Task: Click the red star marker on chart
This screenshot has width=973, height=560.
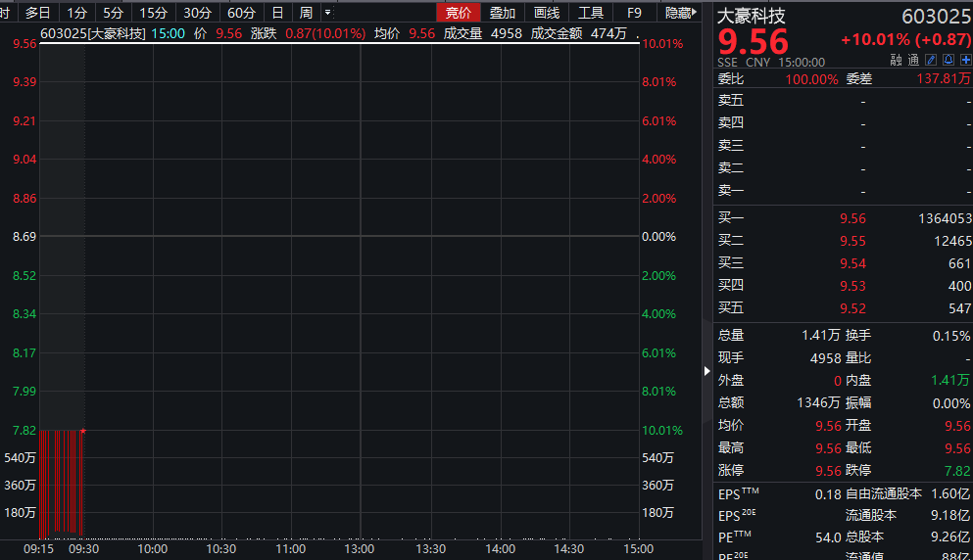Action: point(83,431)
